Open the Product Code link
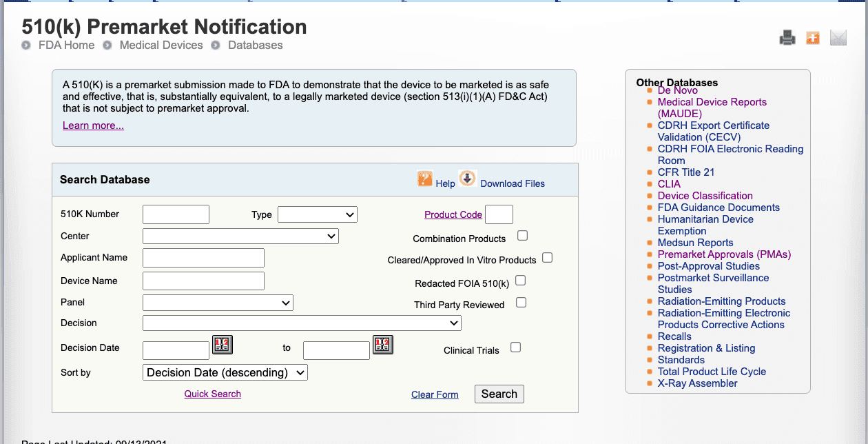This screenshot has width=868, height=444. pyautogui.click(x=453, y=214)
